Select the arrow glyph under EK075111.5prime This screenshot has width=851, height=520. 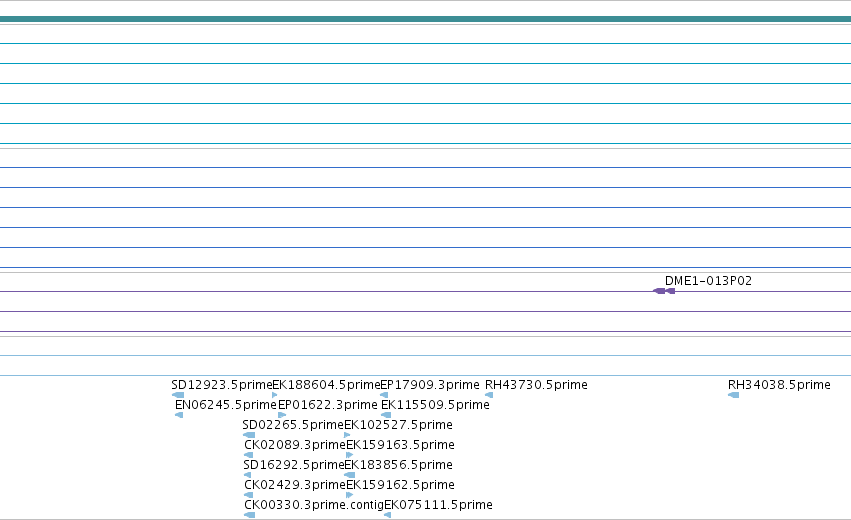388,515
